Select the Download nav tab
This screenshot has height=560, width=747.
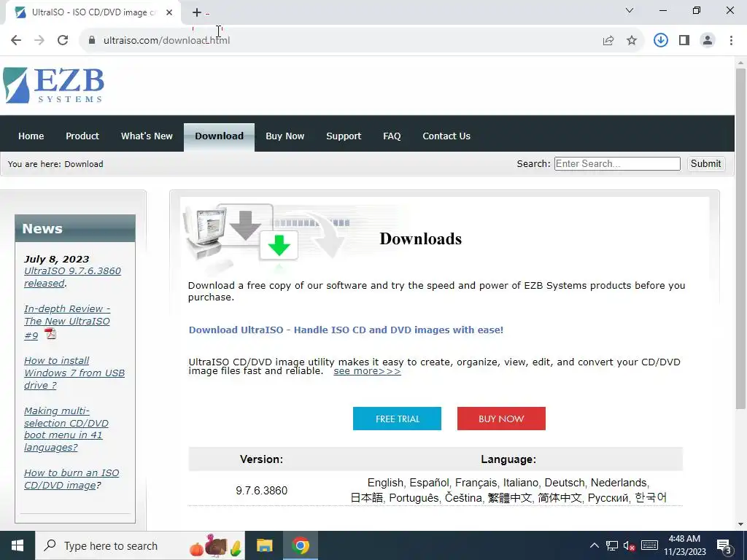click(219, 137)
